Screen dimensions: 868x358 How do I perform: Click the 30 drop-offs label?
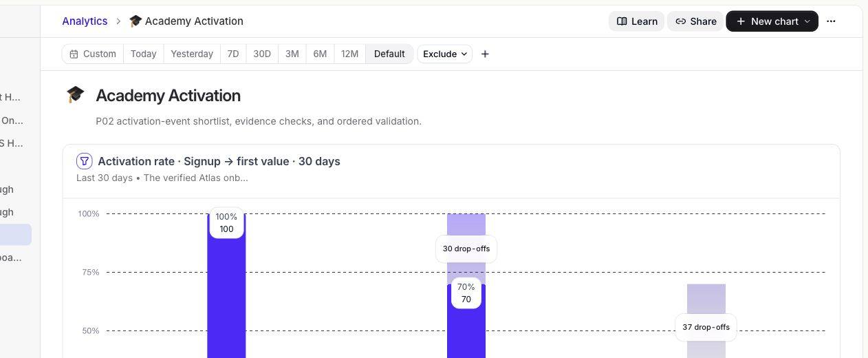[x=466, y=249]
